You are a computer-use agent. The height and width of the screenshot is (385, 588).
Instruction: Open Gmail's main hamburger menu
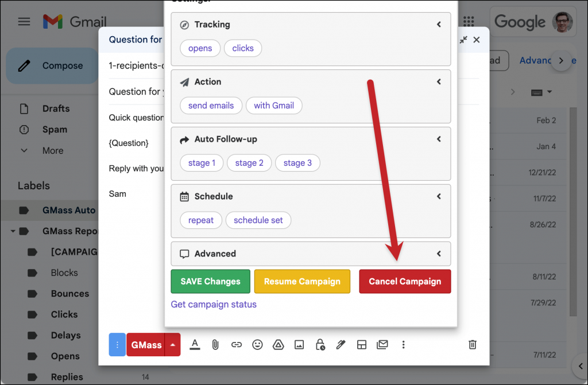click(24, 22)
